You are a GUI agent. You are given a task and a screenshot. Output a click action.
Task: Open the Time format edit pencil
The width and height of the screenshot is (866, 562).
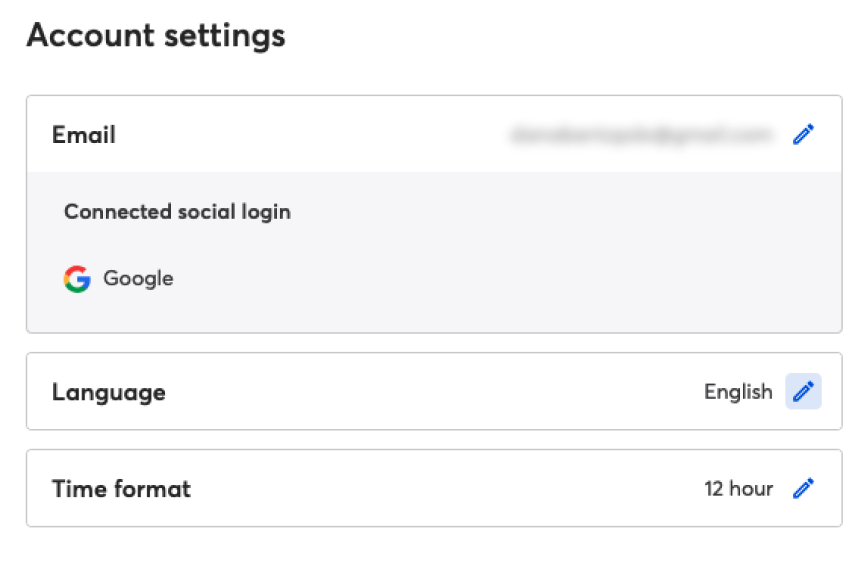coord(803,488)
